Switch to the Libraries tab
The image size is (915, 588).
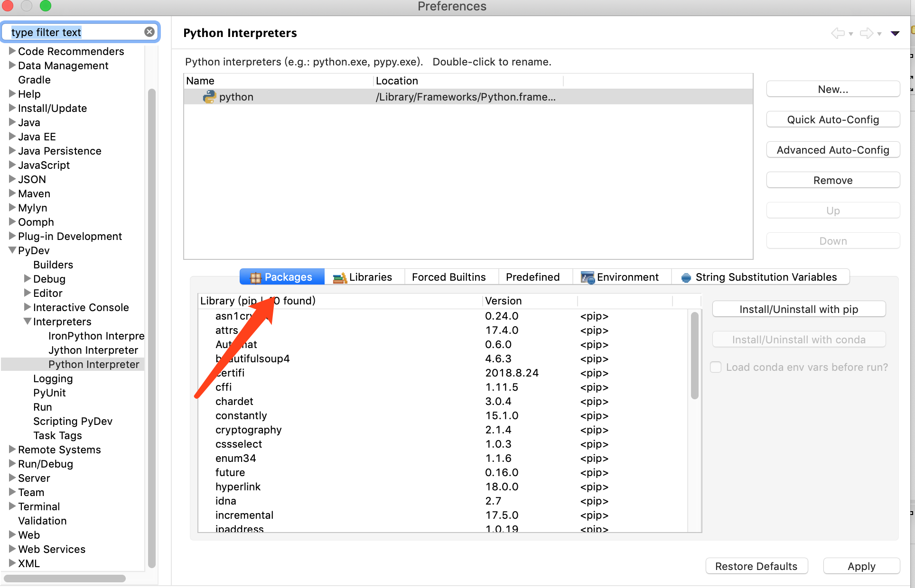tap(364, 277)
